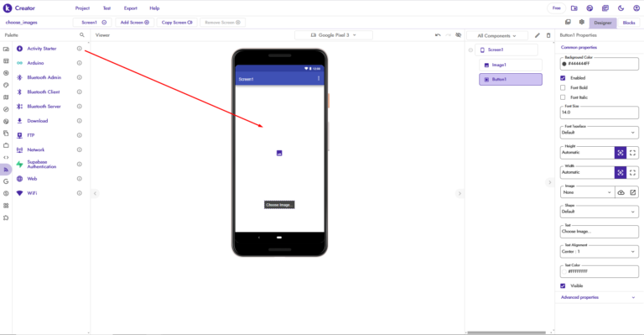Click the Add Screen button

[135, 22]
